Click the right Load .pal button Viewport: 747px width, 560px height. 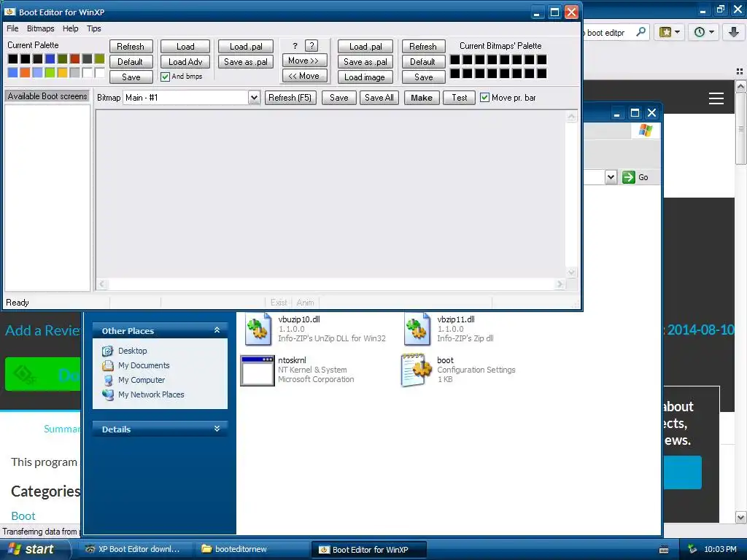point(365,46)
